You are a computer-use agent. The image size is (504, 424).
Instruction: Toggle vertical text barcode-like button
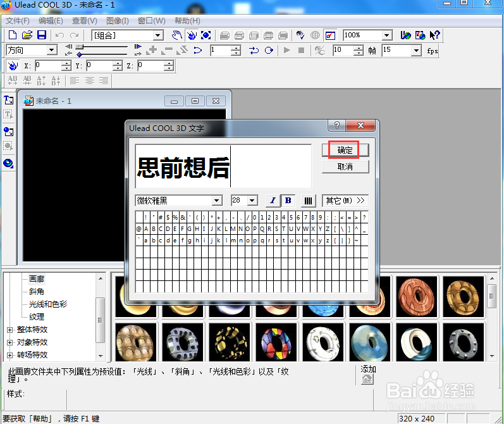(308, 201)
